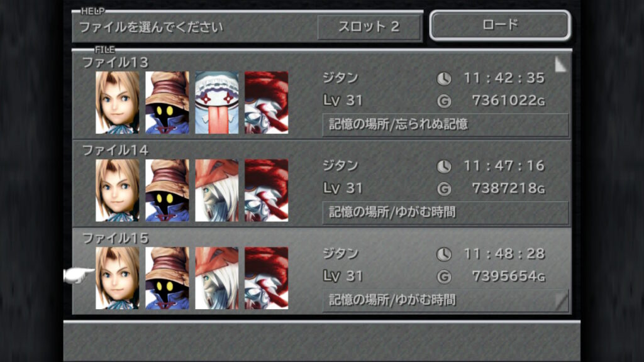Click the clock icon in ファイル13
The image size is (644, 362).
(x=443, y=79)
